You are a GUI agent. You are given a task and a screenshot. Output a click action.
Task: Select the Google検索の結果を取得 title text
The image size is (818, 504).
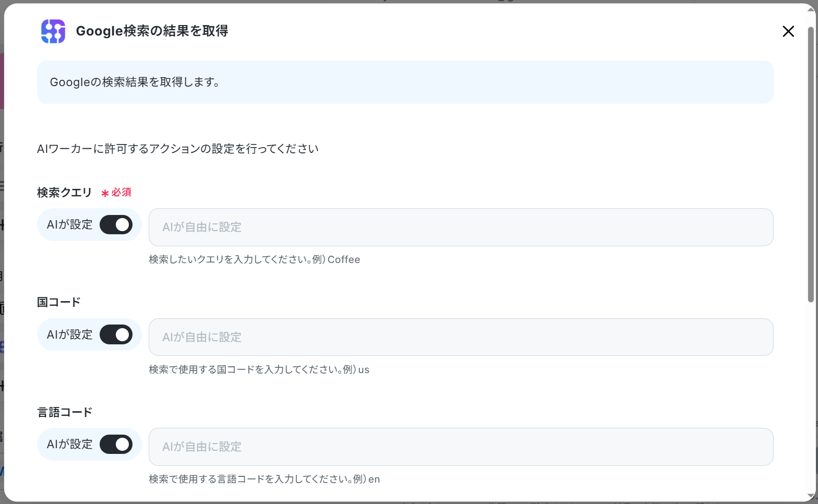coord(152,31)
